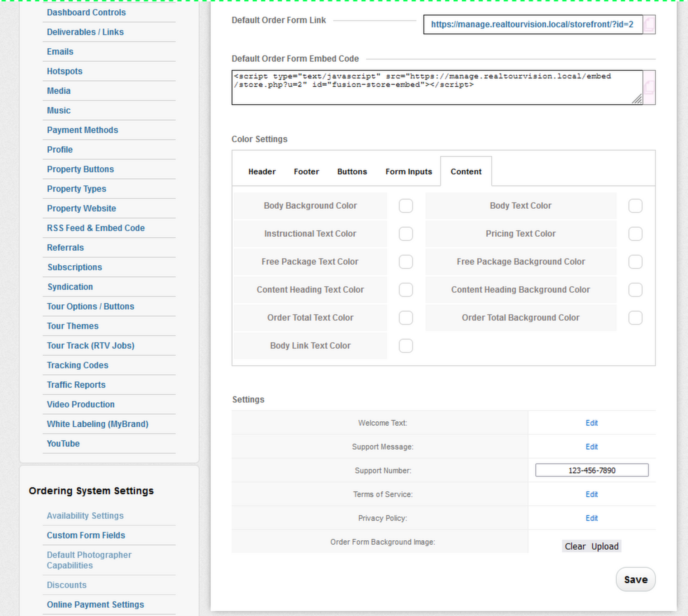Viewport: 688px width, 616px height.
Task: Open Payment Methods in the sidebar
Action: click(82, 130)
